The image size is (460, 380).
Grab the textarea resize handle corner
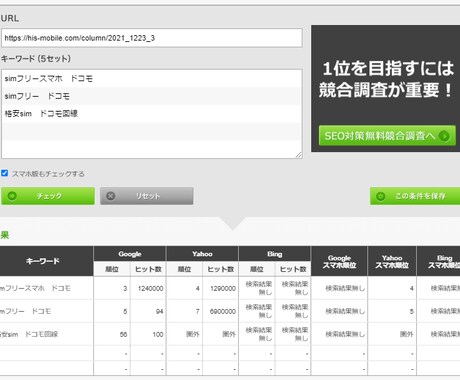(299, 155)
